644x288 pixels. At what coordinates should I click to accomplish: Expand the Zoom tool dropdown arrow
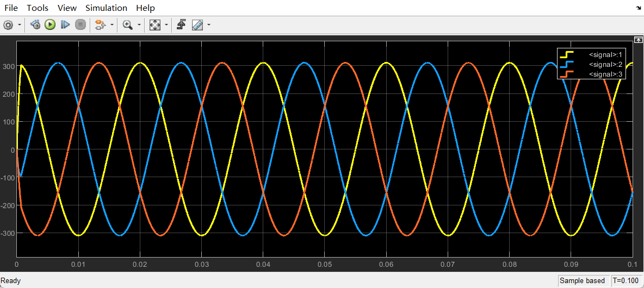[x=139, y=25]
